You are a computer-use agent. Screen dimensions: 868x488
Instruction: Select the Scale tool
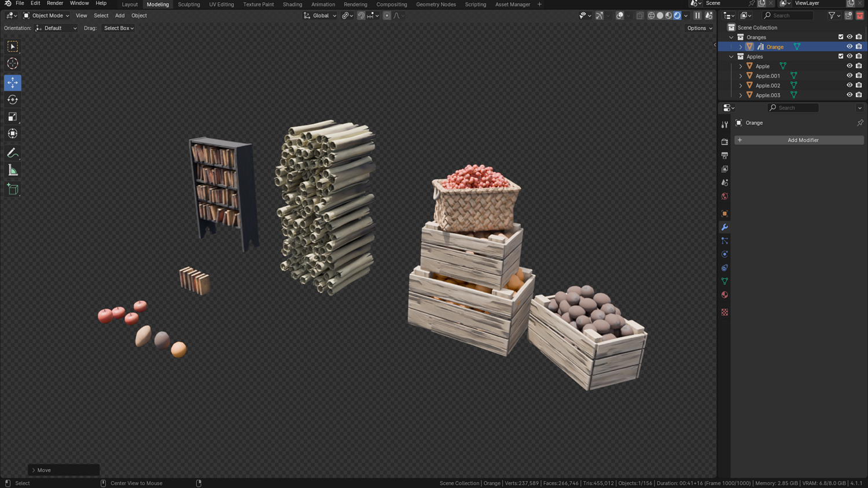[x=13, y=117]
